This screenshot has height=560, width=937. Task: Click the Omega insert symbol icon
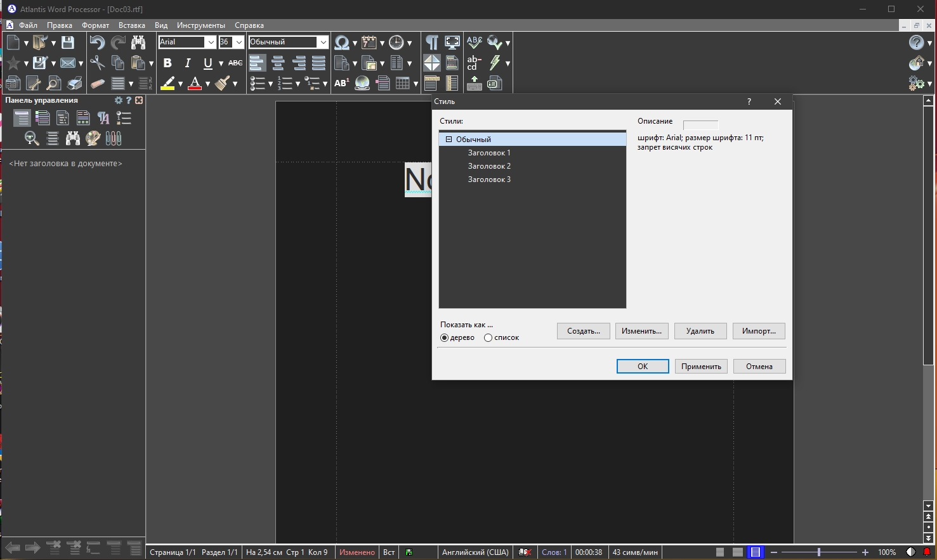pos(342,42)
